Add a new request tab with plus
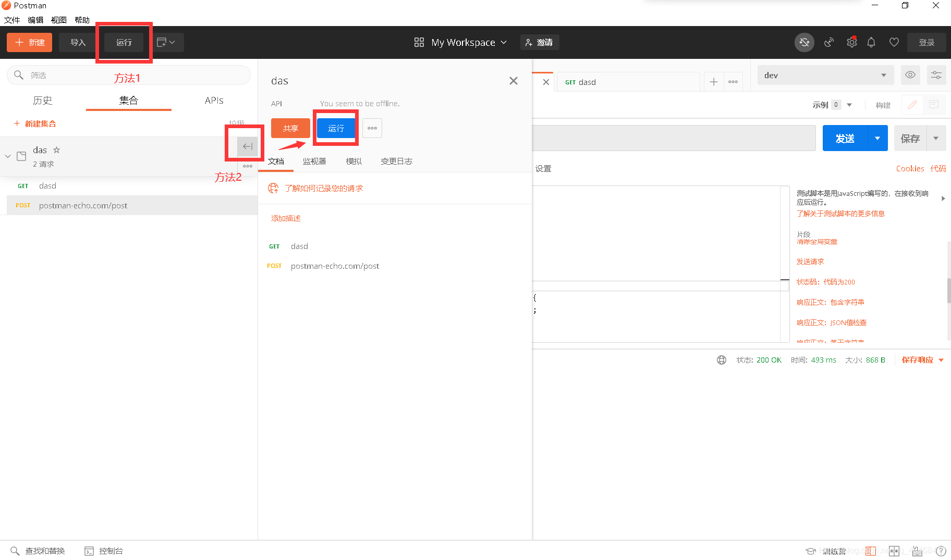 click(x=714, y=82)
